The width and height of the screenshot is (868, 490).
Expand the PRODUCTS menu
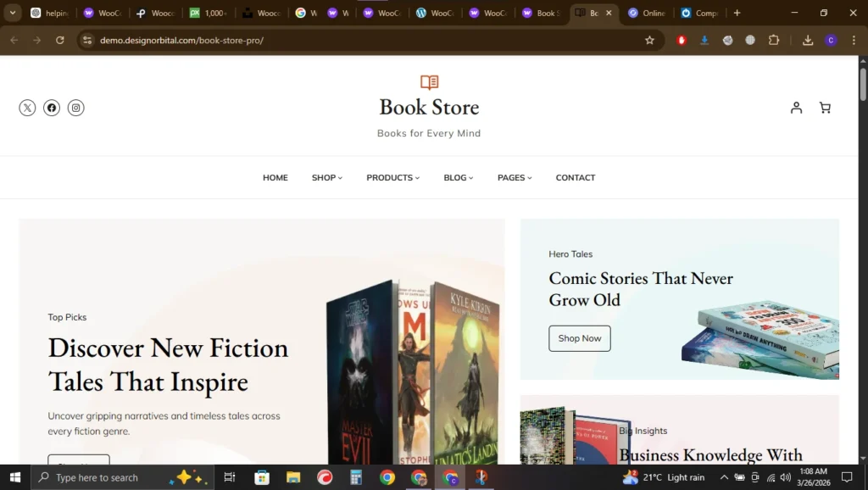point(392,178)
